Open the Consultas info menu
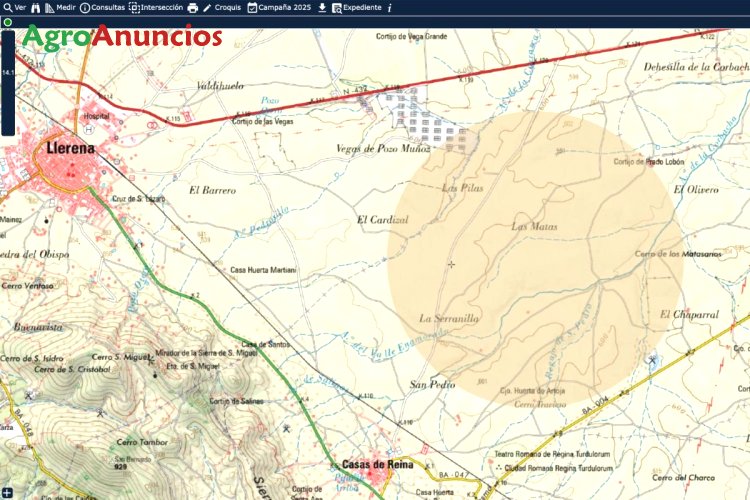This screenshot has width=750, height=500. click(x=102, y=7)
